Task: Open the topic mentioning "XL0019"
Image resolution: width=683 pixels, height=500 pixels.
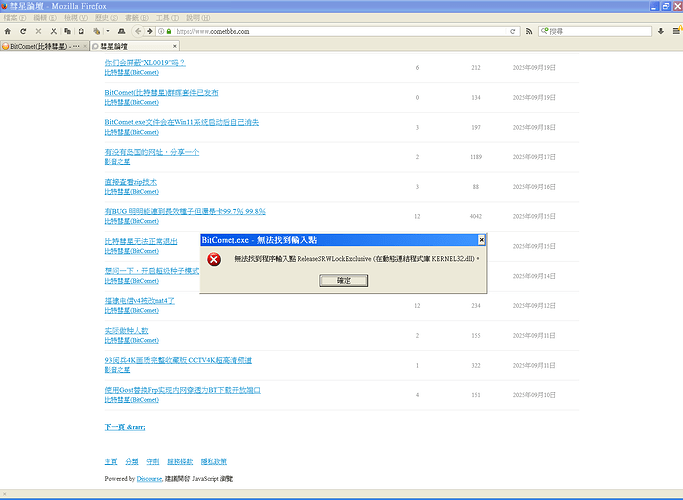Action: (145, 63)
